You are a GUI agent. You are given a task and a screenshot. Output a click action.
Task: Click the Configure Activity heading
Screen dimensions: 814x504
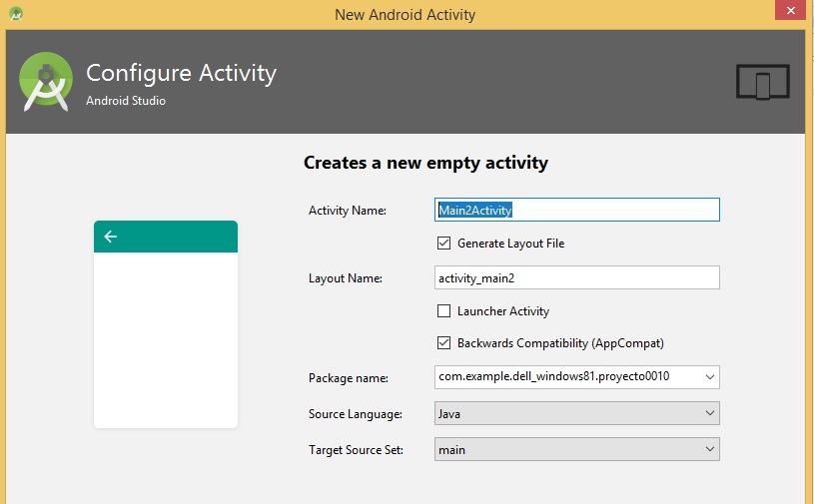click(181, 73)
